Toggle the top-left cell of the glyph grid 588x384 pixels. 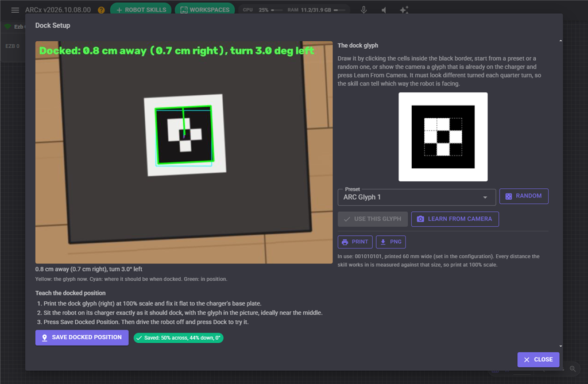431,125
